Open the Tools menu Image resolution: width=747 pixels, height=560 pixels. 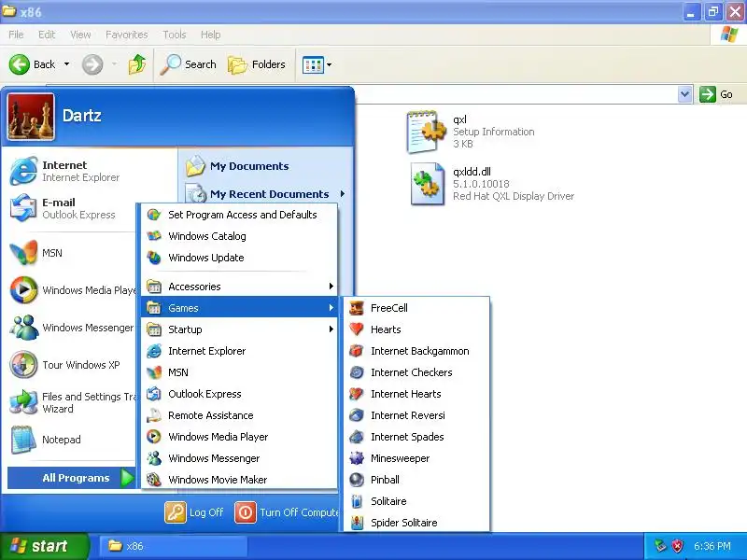[x=175, y=35]
